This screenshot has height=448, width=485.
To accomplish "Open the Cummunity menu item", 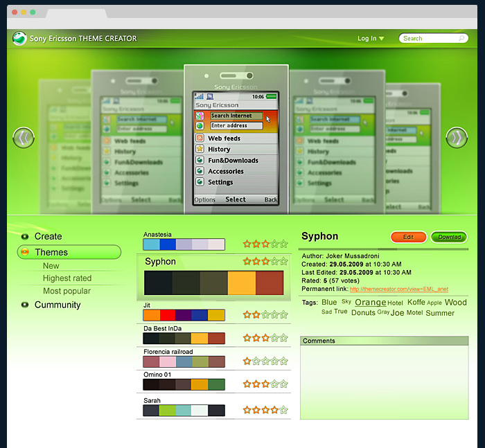I will tap(58, 305).
